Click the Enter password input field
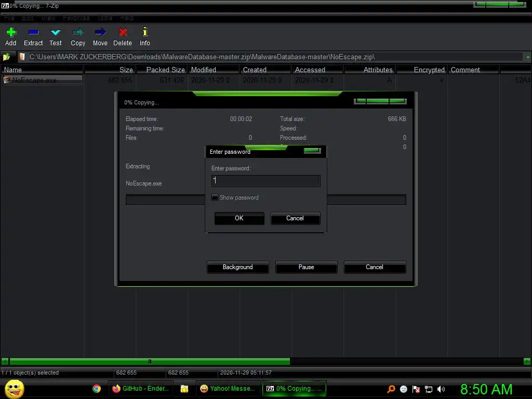This screenshot has width=532, height=399. click(x=265, y=181)
